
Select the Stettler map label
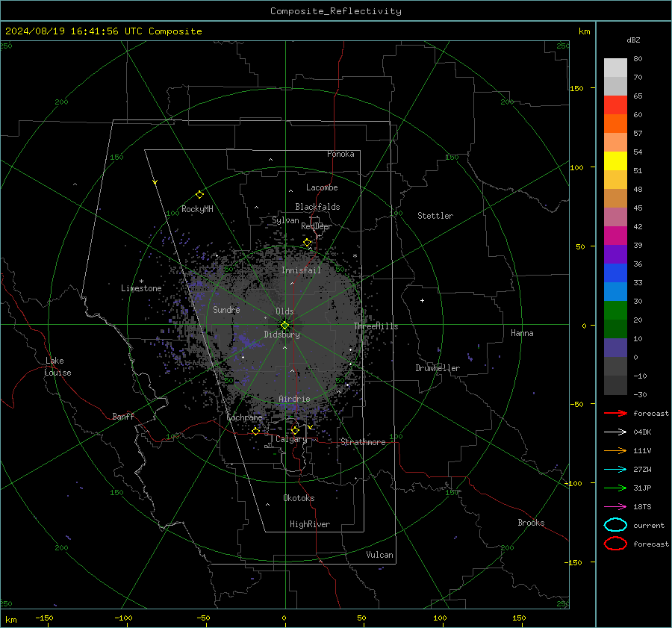435,216
